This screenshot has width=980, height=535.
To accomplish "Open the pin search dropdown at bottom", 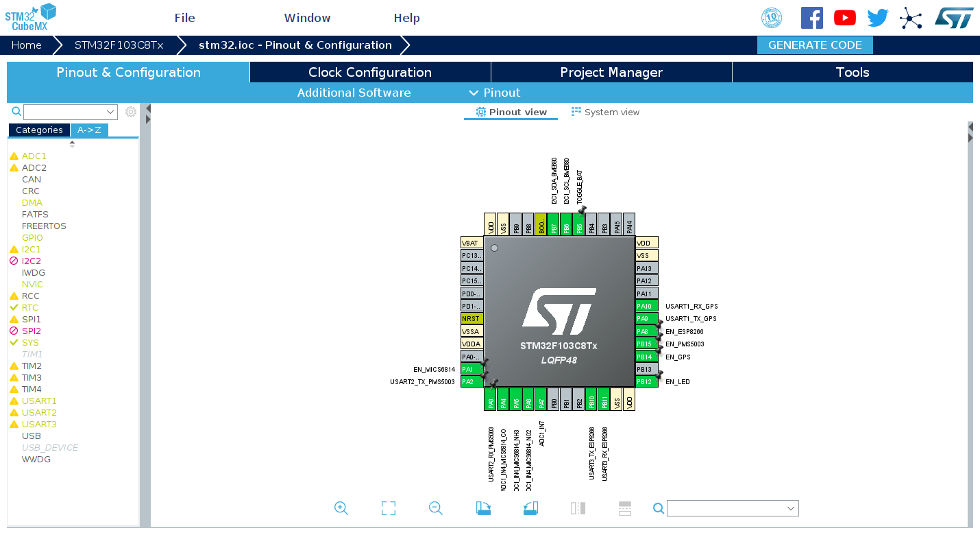I will click(x=791, y=508).
